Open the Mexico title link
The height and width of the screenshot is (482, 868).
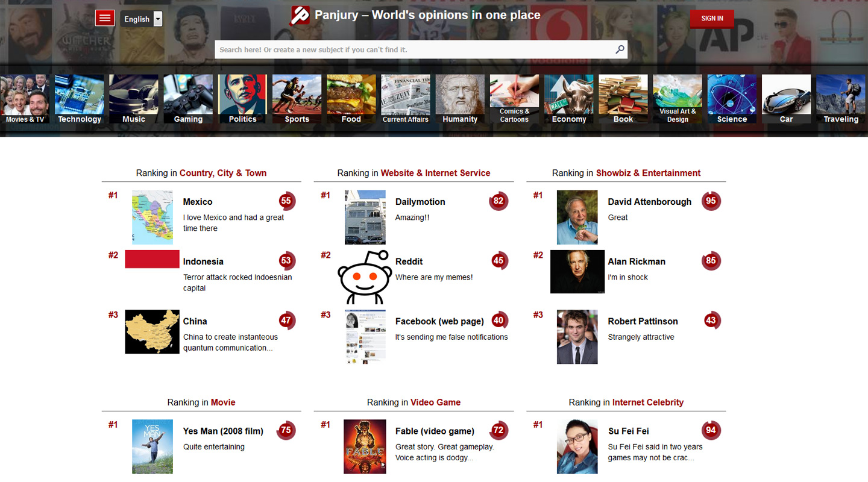point(198,202)
